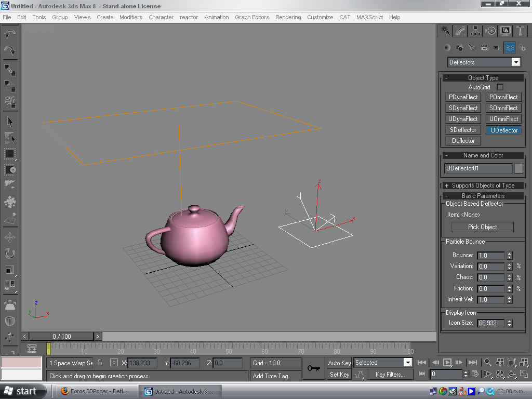Viewport: 532px width, 399px height.
Task: Toggle Auto Key animation mode
Action: tap(339, 363)
